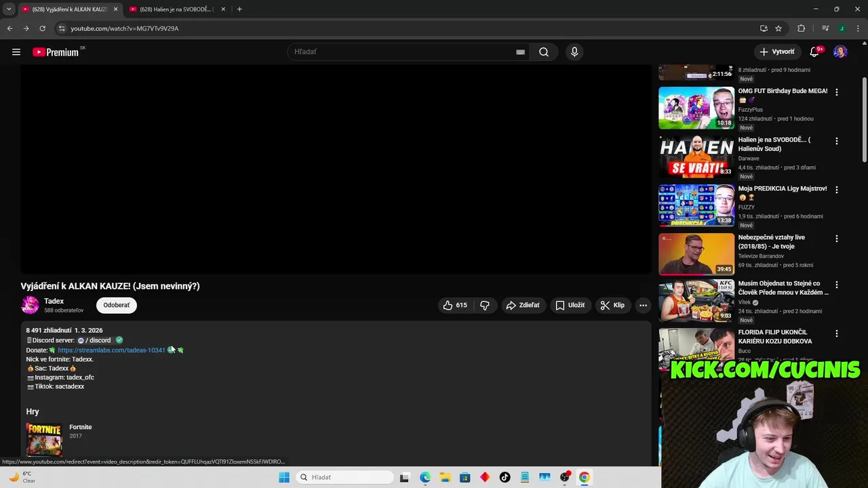This screenshot has height=488, width=868.
Task: Open the on-screen keyboard icon in search box
Action: coord(520,52)
